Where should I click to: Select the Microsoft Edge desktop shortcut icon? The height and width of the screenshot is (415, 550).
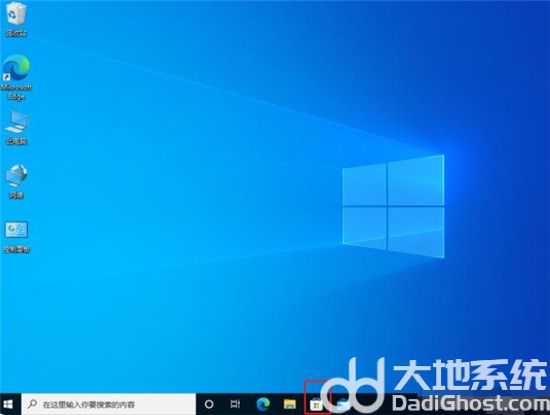[x=16, y=67]
